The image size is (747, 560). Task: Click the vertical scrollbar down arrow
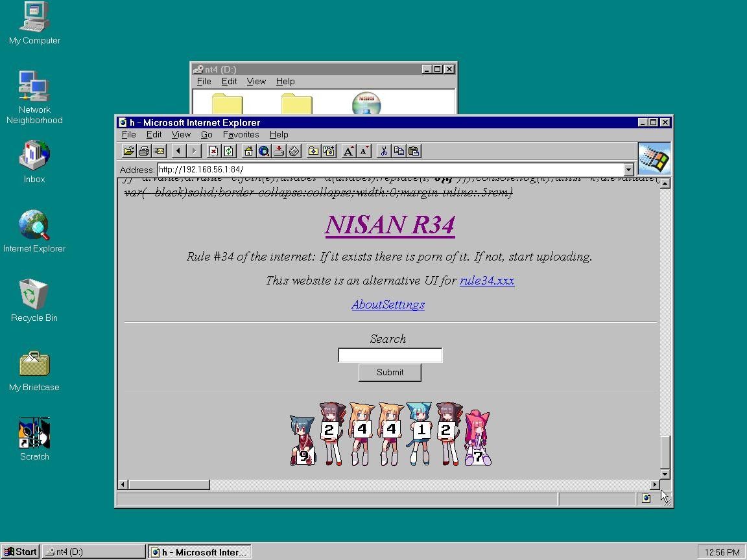665,474
